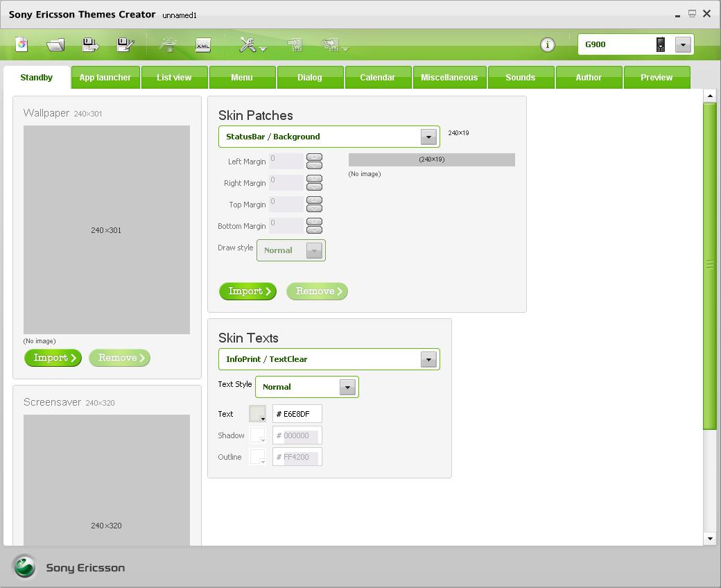This screenshot has width=721, height=588.
Task: Click the scrollbar down arrow
Action: click(710, 539)
